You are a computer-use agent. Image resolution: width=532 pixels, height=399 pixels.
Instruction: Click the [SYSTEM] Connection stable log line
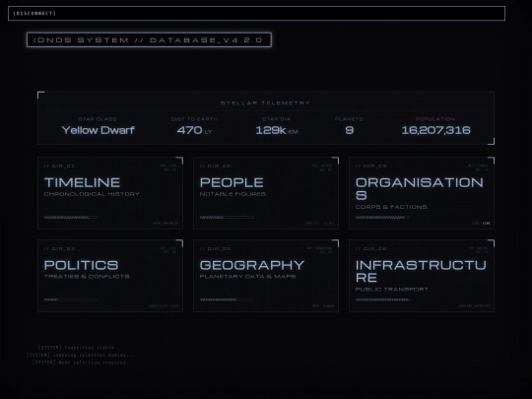[80, 348]
